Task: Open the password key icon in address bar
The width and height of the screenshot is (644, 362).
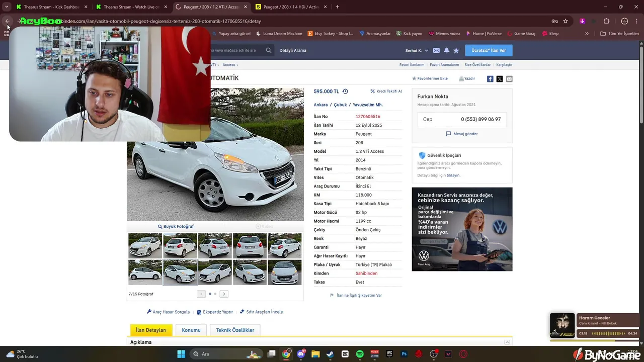Action: (554, 21)
